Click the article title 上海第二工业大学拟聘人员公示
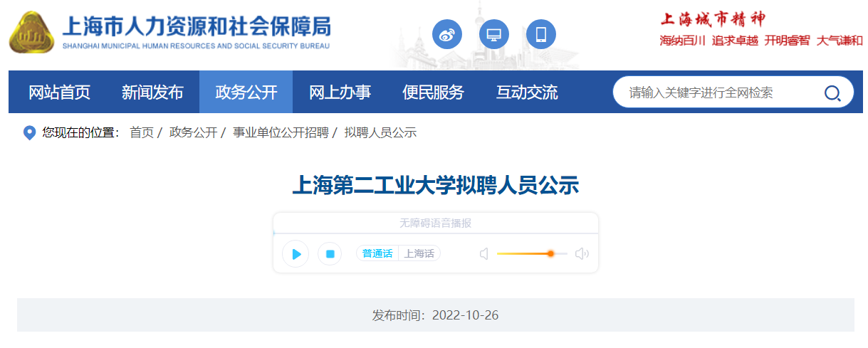 coord(436,186)
